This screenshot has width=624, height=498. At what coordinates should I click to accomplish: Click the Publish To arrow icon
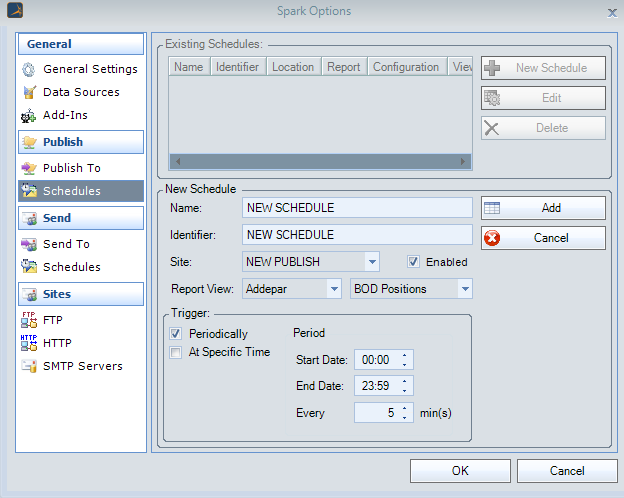29,168
